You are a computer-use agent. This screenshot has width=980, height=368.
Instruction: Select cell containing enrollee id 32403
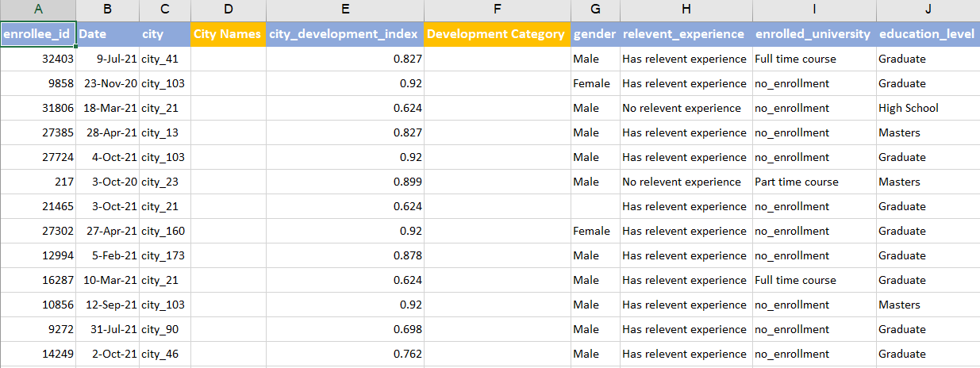[x=38, y=59]
